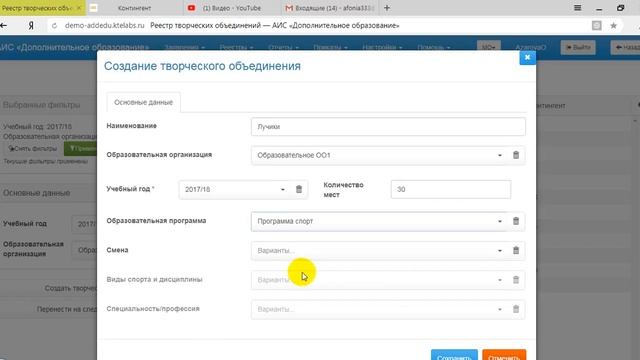Open the Реестры menu in the navbar
This screenshot has width=640, height=360.
tap(236, 47)
